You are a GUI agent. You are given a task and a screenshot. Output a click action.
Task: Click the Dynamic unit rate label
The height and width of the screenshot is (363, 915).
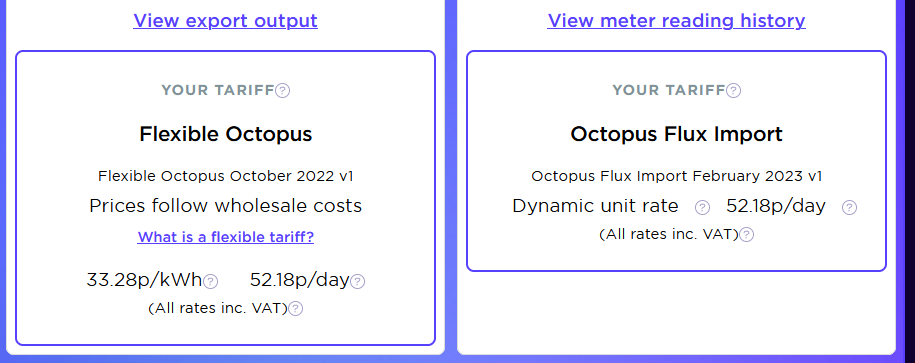coord(595,206)
